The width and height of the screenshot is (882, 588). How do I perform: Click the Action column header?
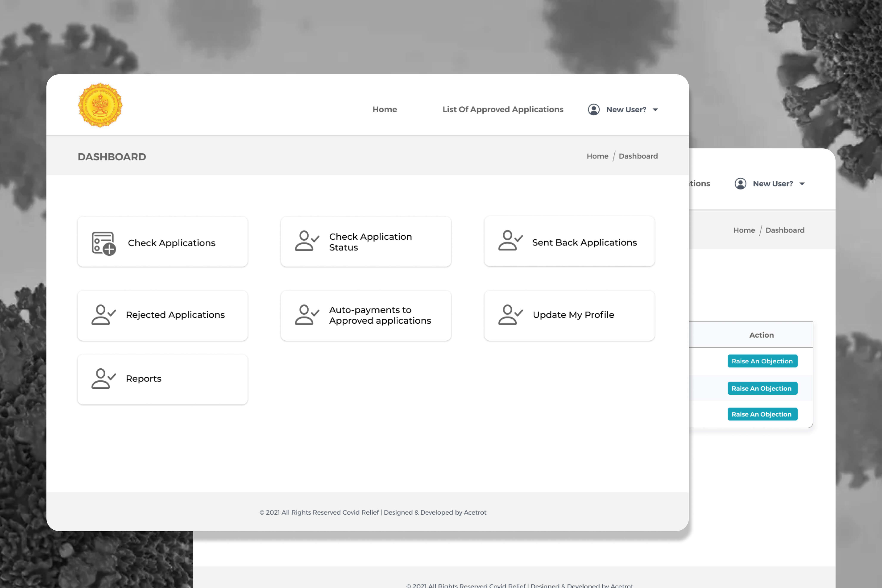click(761, 335)
